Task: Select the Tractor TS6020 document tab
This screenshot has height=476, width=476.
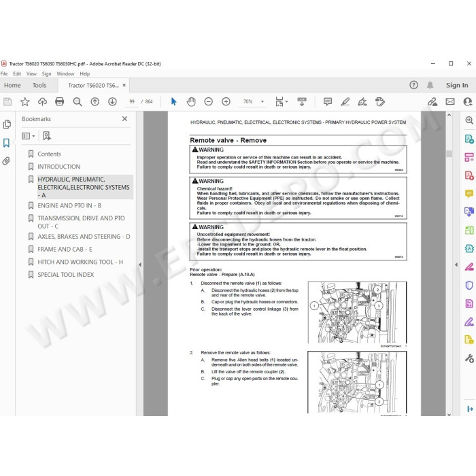Action: [93, 85]
